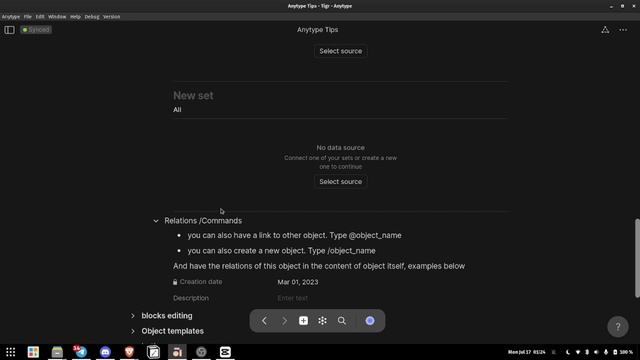Click the night mode moon tray icon
Screen dimensions: 640x360
point(567,352)
